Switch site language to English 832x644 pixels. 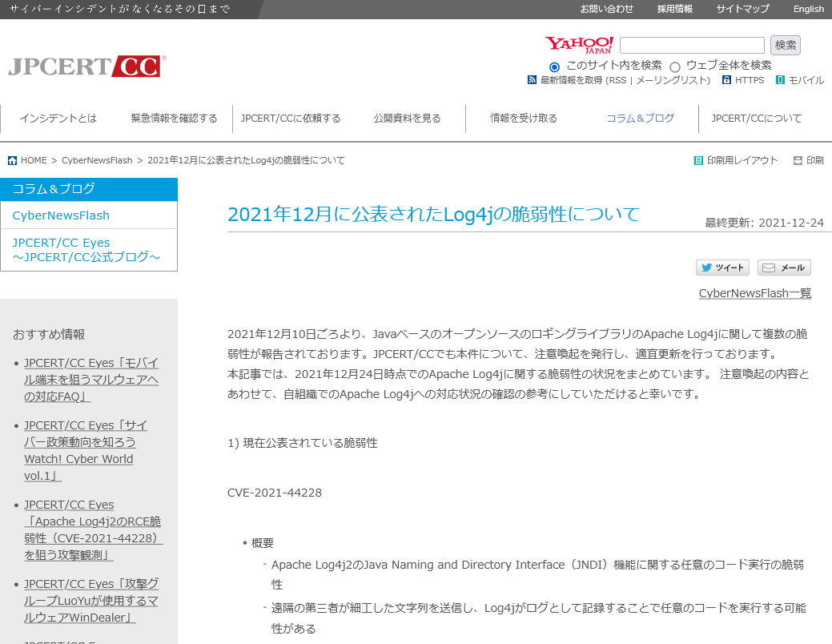click(808, 9)
